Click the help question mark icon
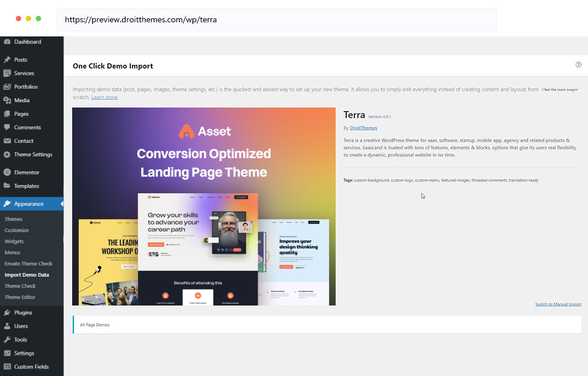The image size is (588, 376). coord(578,65)
